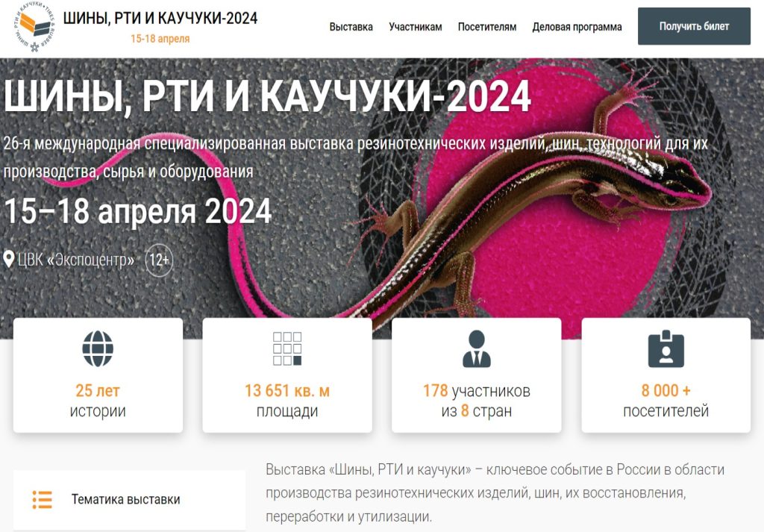Click the Получить билет button
764x532 pixels.
[694, 26]
